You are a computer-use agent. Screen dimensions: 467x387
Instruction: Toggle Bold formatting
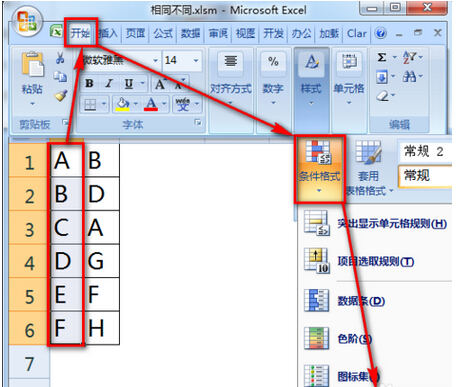pyautogui.click(x=89, y=83)
